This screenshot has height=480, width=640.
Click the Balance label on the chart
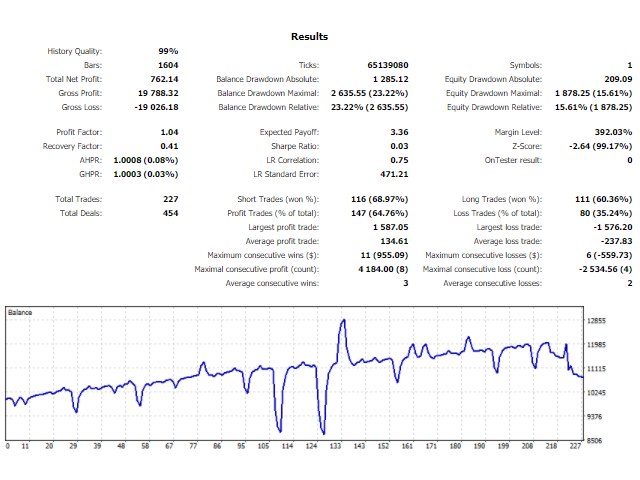pos(20,313)
